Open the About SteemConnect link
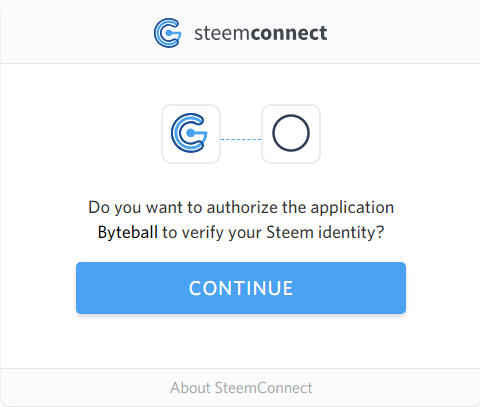 pyautogui.click(x=241, y=388)
